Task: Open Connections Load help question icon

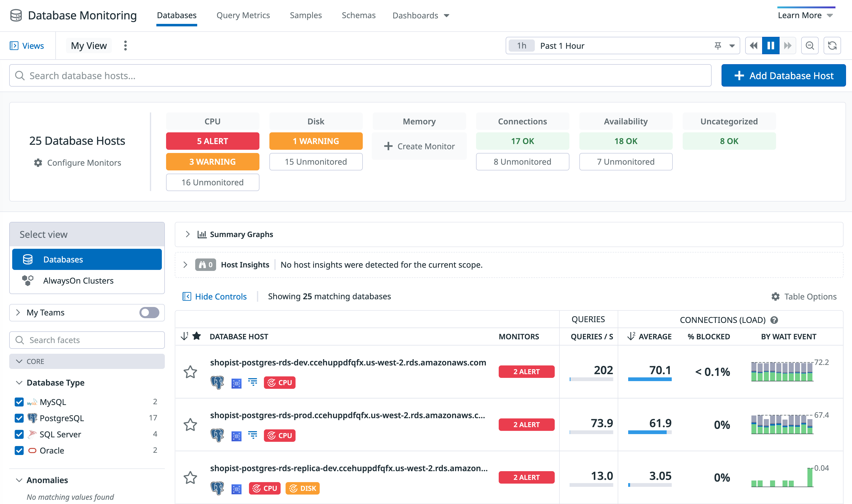Action: (x=774, y=320)
